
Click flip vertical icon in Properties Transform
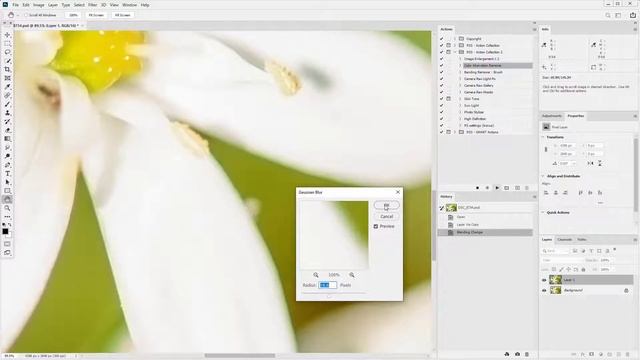coord(600,163)
